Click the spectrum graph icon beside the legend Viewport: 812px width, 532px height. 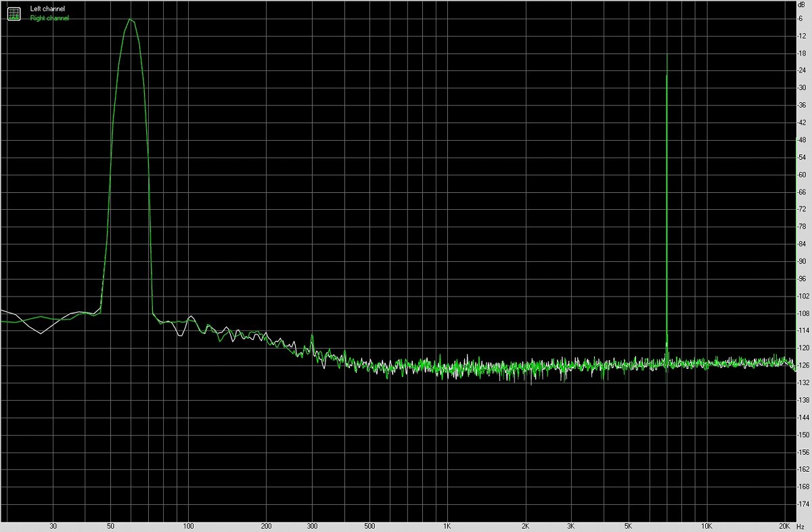coord(14,13)
